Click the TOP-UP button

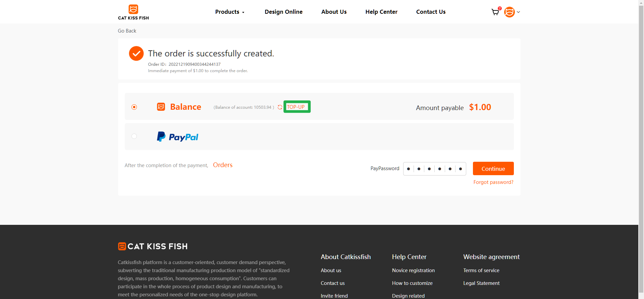point(297,107)
